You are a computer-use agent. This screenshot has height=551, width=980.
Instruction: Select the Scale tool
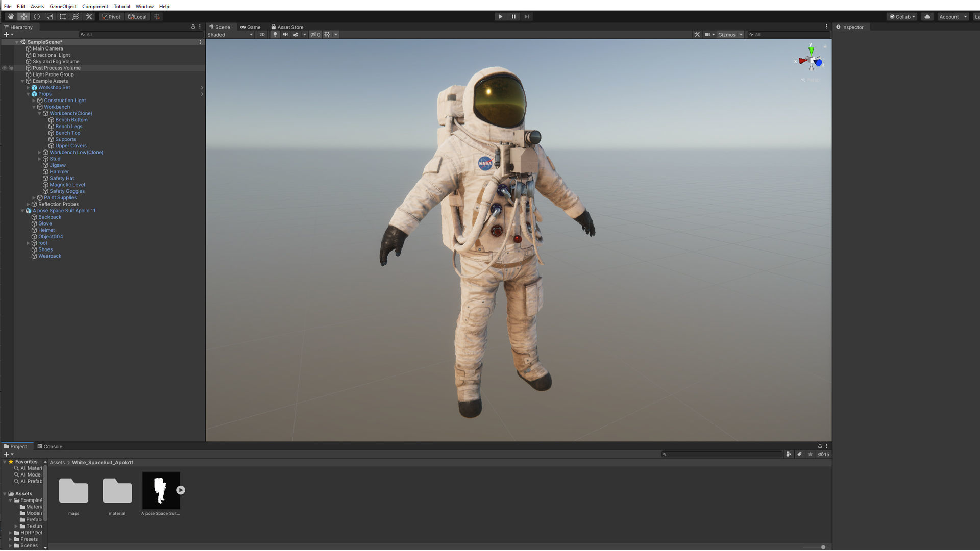coord(50,17)
